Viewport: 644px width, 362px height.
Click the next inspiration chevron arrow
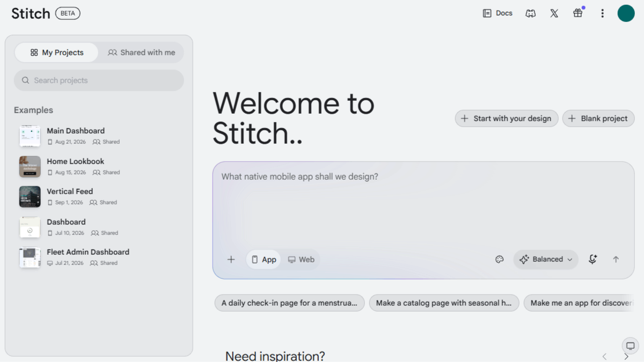tap(626, 357)
